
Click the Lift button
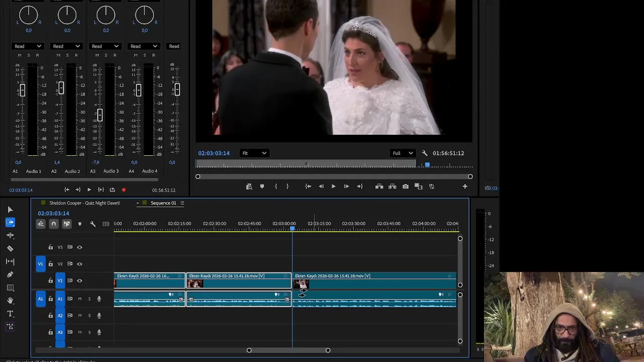point(379,187)
